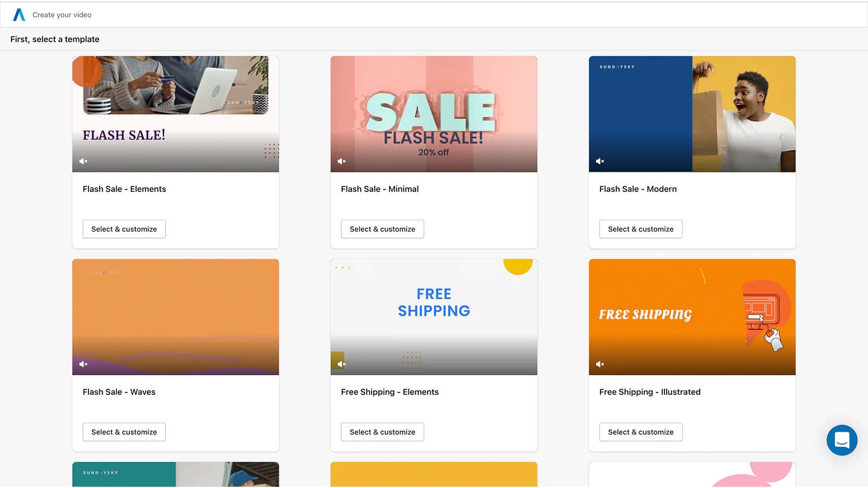Select & customize Flash Sale - Modern template
Image resolution: width=868 pixels, height=488 pixels.
click(641, 229)
